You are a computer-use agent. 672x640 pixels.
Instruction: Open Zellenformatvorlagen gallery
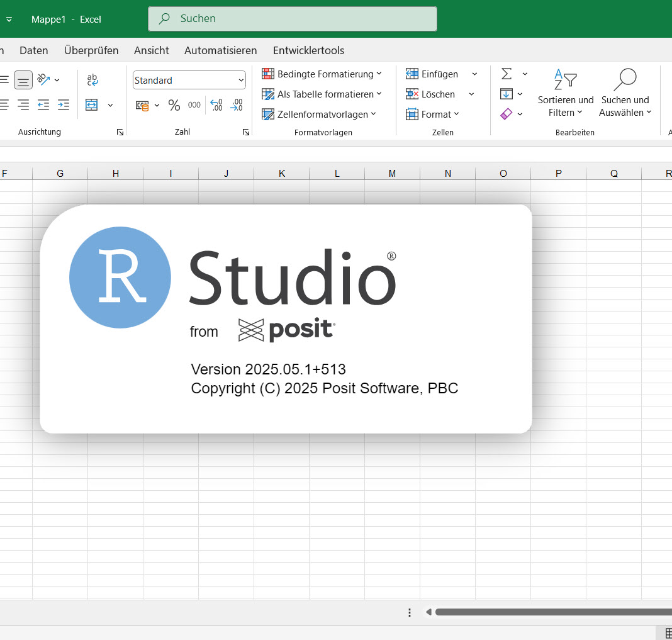tap(319, 114)
